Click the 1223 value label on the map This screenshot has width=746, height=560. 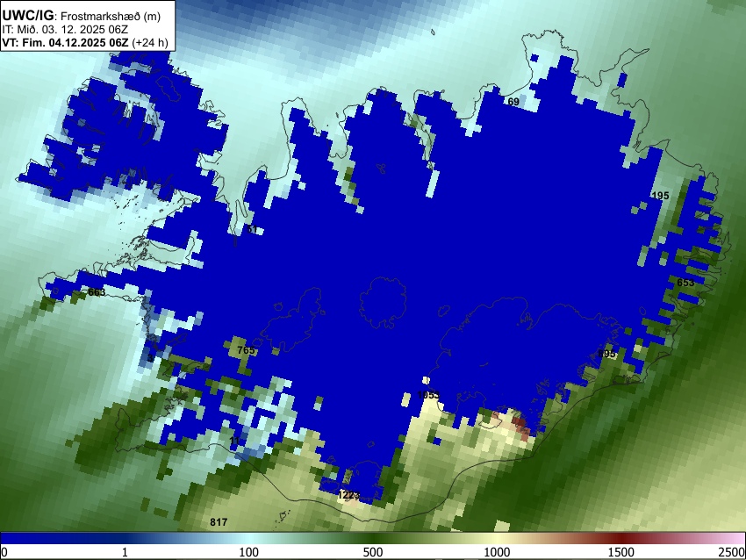pos(348,495)
